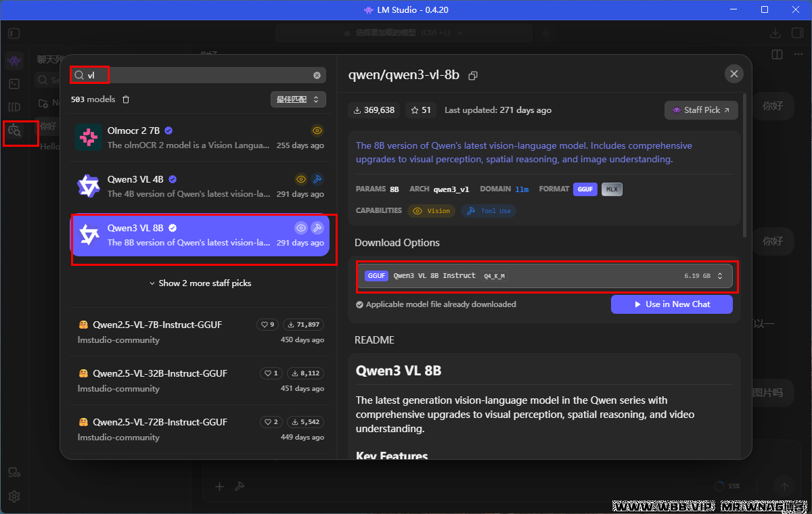812x514 pixels.
Task: Open the My Models sidebar icon
Action: point(14,107)
